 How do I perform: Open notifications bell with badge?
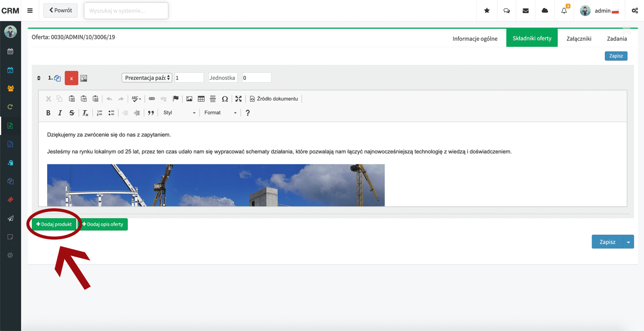[x=564, y=10]
